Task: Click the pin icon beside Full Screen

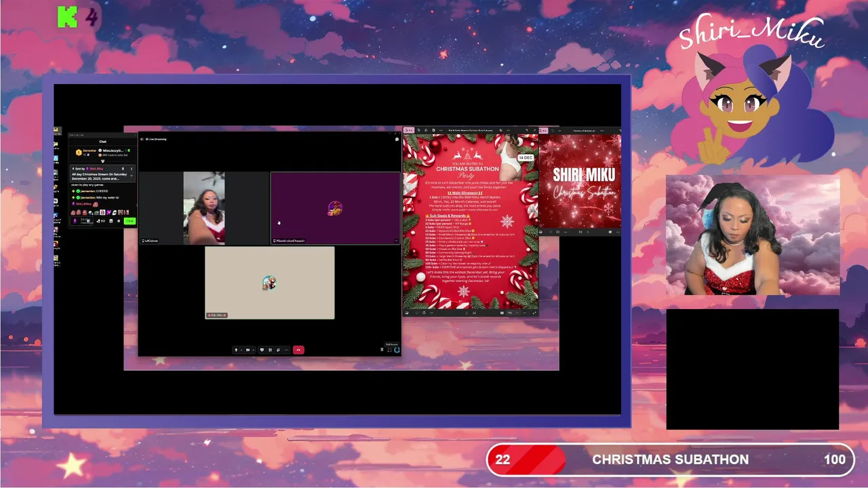Action: (382, 350)
